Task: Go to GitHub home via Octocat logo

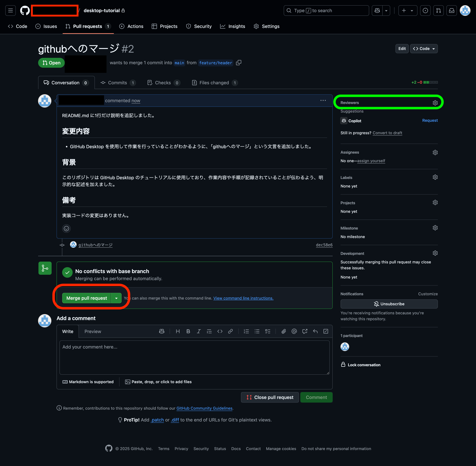Action: tap(25, 11)
